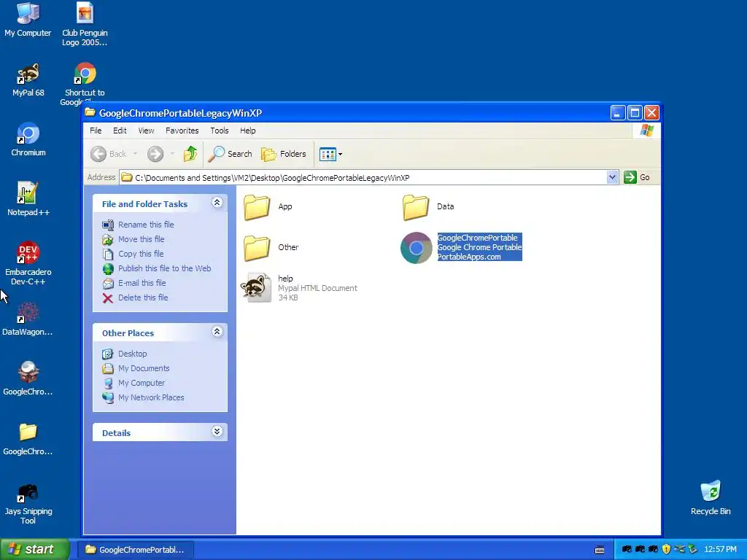The image size is (747, 560).
Task: Open Back history dropdown arrow
Action: pos(135,154)
